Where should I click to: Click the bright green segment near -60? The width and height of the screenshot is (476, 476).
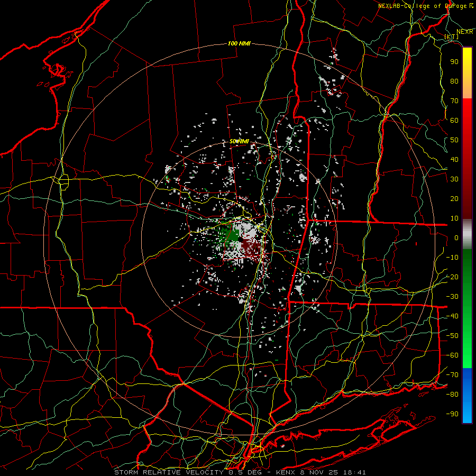pyautogui.click(x=467, y=355)
